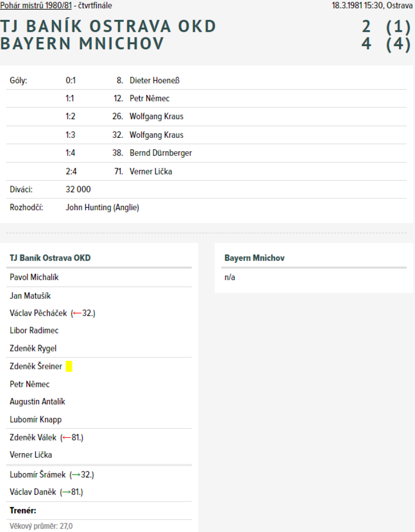The height and width of the screenshot is (532, 415).
Task: Click the TJ Baník Ostrava OKD lineup heading
Action: [50, 258]
